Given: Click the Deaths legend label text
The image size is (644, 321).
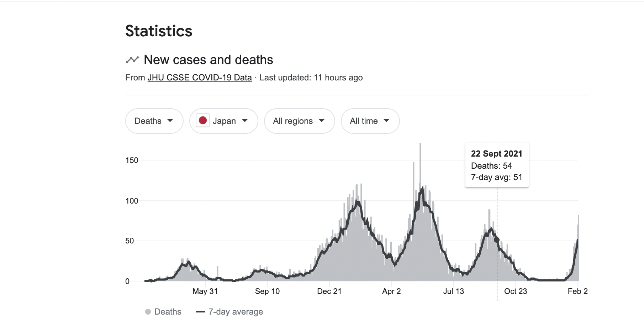Looking at the screenshot, I should (x=168, y=312).
